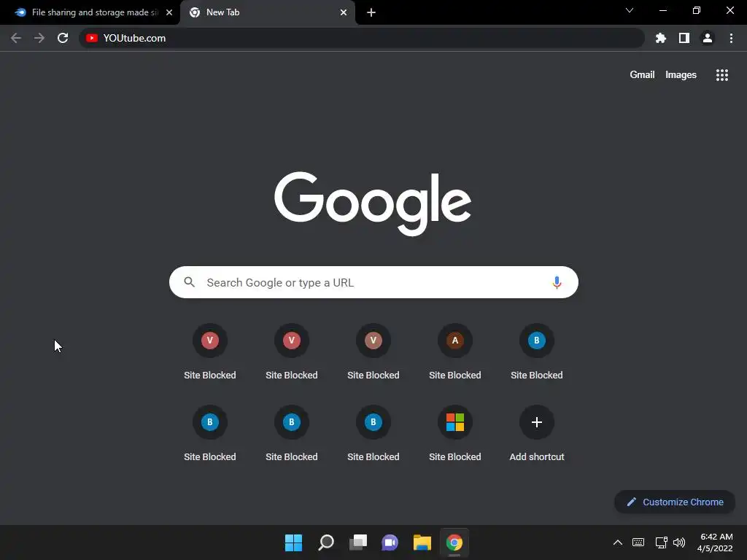Screen dimensions: 747x560
Task: Open the Gmail link
Action: (x=642, y=75)
